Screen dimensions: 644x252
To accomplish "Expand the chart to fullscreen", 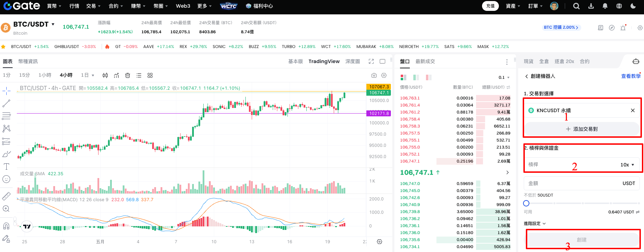I will [x=371, y=61].
